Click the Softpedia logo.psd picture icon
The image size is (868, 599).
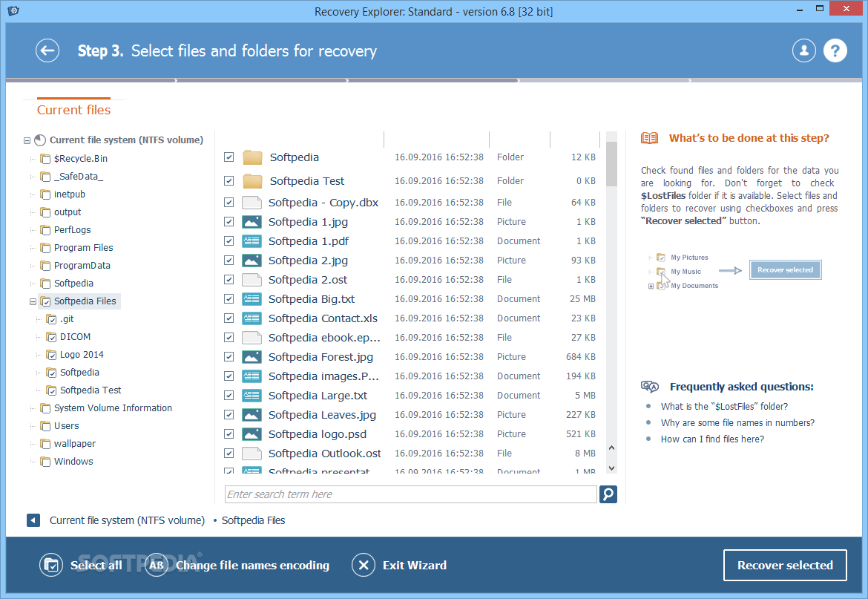coord(252,434)
